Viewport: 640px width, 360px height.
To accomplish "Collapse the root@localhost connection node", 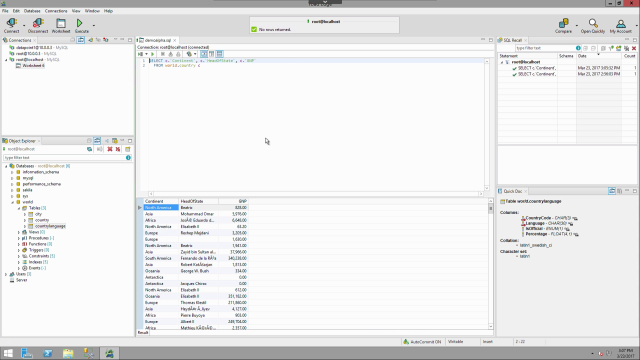I will (x=6, y=60).
